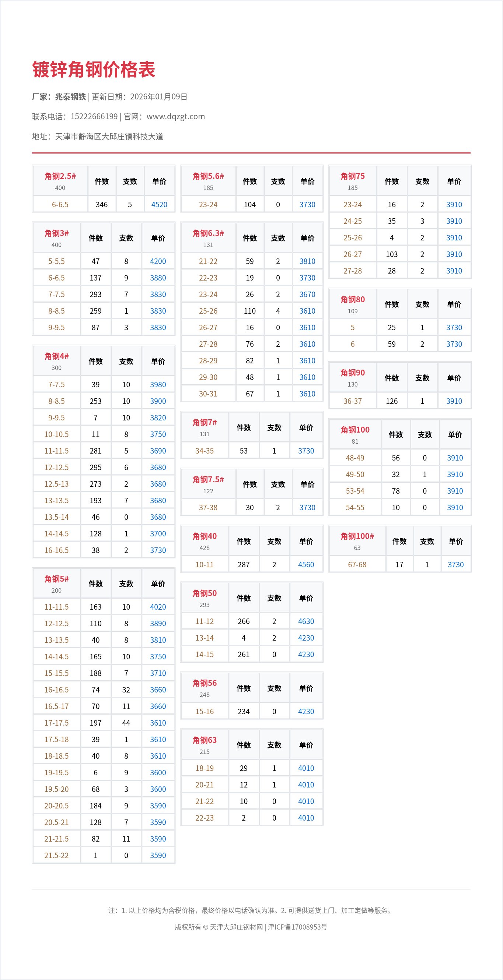Click price 4200 in 角钢3# 5-5.5 row

pos(158,261)
